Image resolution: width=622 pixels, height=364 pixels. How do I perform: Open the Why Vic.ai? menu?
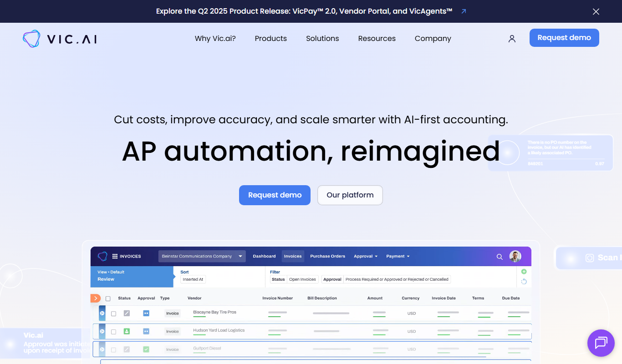coord(215,39)
